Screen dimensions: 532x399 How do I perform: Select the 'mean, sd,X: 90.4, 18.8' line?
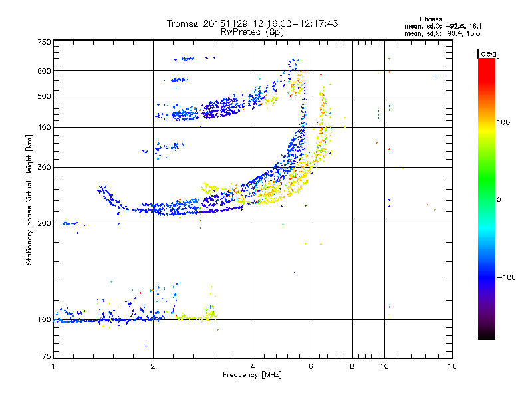coord(442,33)
